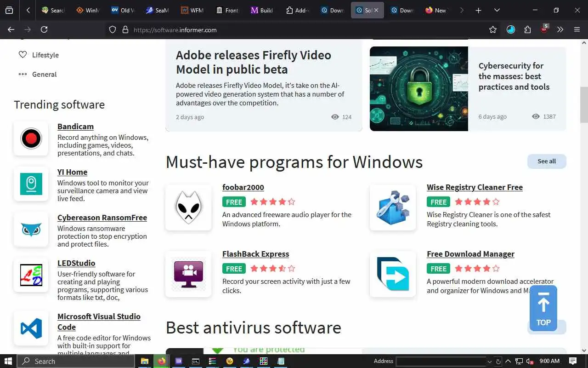The image size is (588, 368).
Task: Open a new browser tab
Action: pyautogui.click(x=478, y=10)
